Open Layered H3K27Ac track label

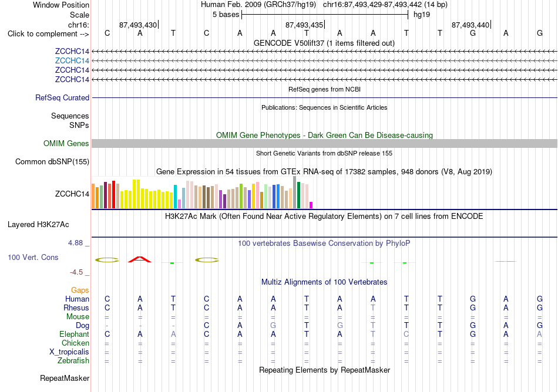(38, 225)
